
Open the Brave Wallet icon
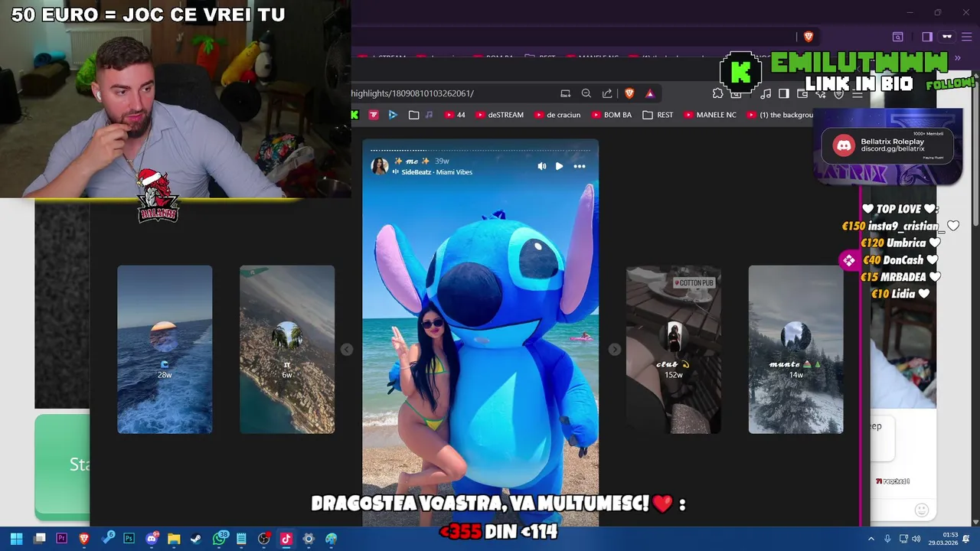tap(802, 93)
